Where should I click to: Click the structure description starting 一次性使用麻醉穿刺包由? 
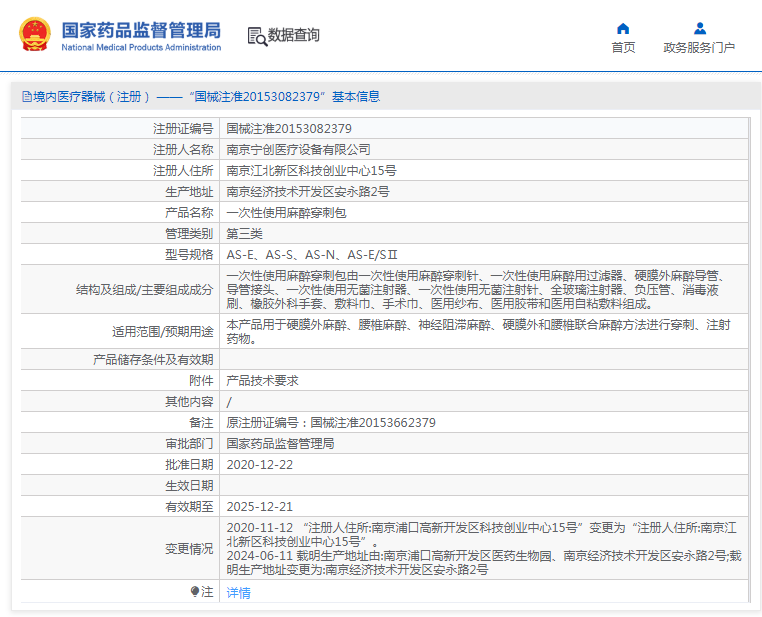coord(478,290)
